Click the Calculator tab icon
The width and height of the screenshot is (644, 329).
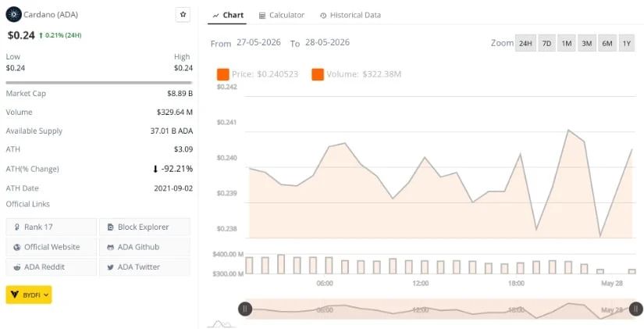click(262, 16)
